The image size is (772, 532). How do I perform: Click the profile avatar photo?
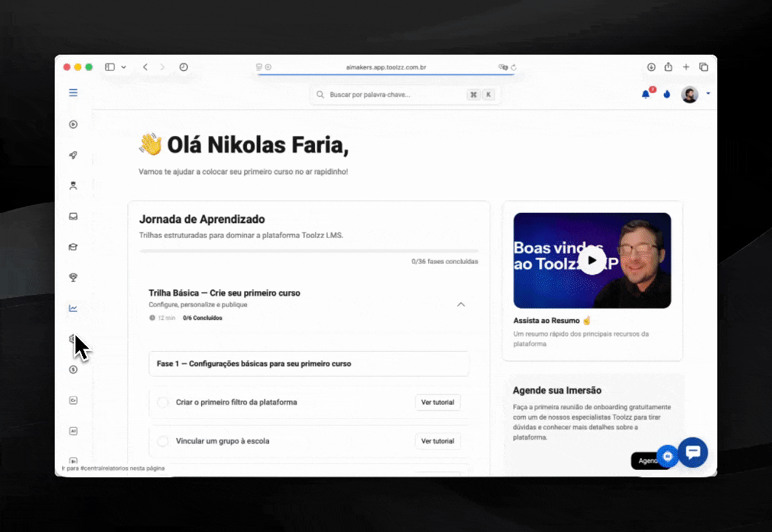pyautogui.click(x=690, y=94)
